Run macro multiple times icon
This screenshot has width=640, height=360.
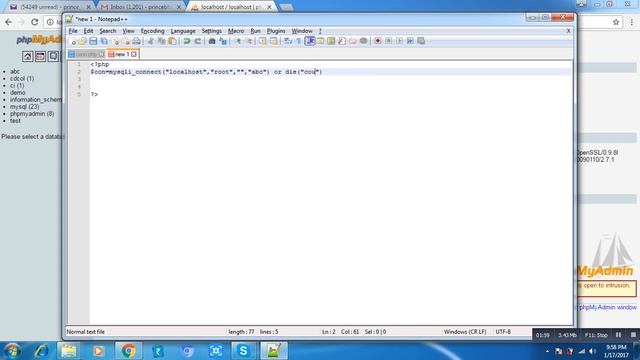pyautogui.click(x=410, y=41)
